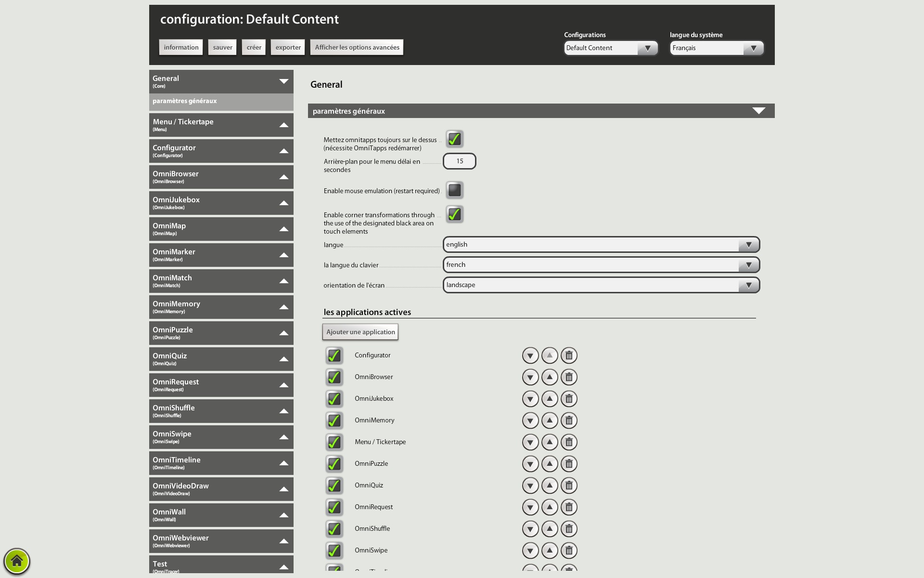The height and width of the screenshot is (578, 924).
Task: Move Menu / Tickertape up in the list
Action: pos(550,442)
